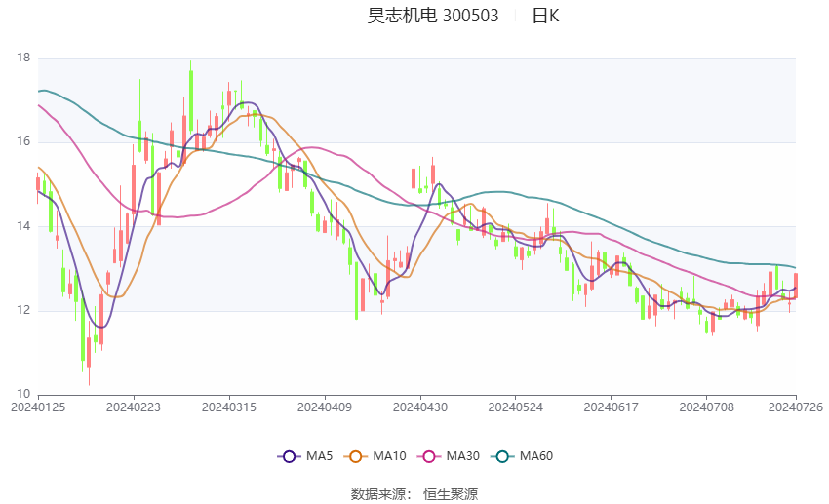
Task: Click x-axis date label 20240223
Action: pos(134,407)
